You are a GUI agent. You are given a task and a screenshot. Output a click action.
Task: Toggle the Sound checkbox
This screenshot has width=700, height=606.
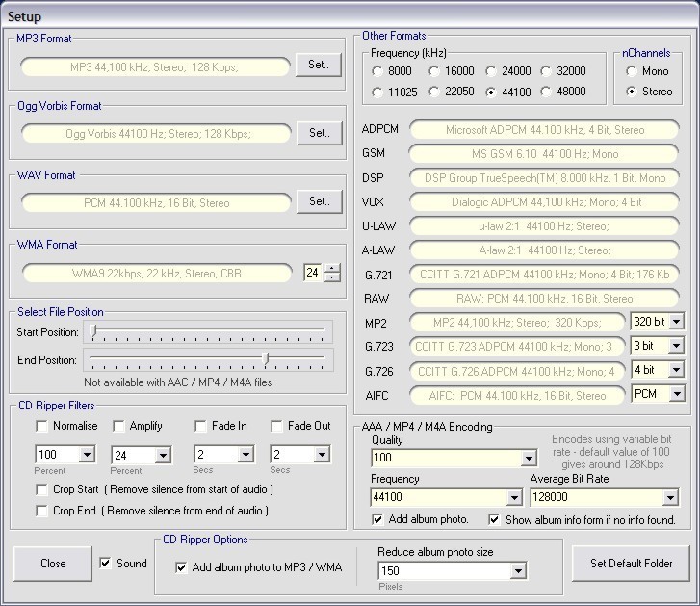coord(105,564)
